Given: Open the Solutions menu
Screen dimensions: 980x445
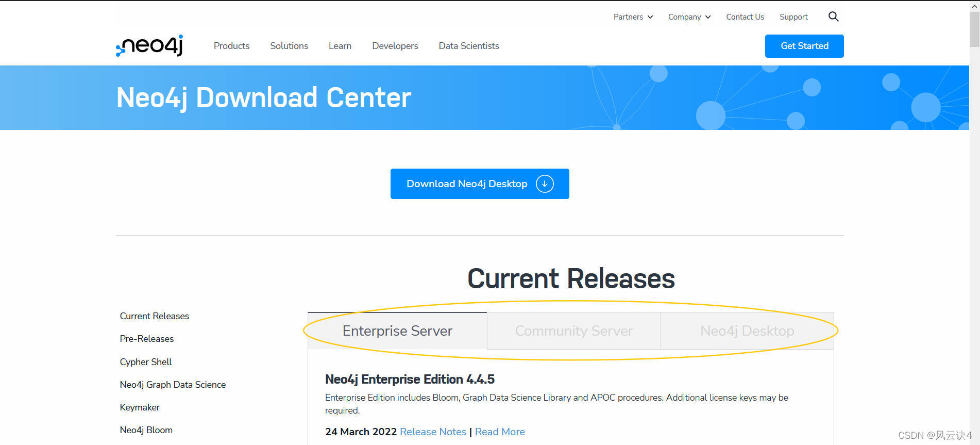Looking at the screenshot, I should (289, 46).
